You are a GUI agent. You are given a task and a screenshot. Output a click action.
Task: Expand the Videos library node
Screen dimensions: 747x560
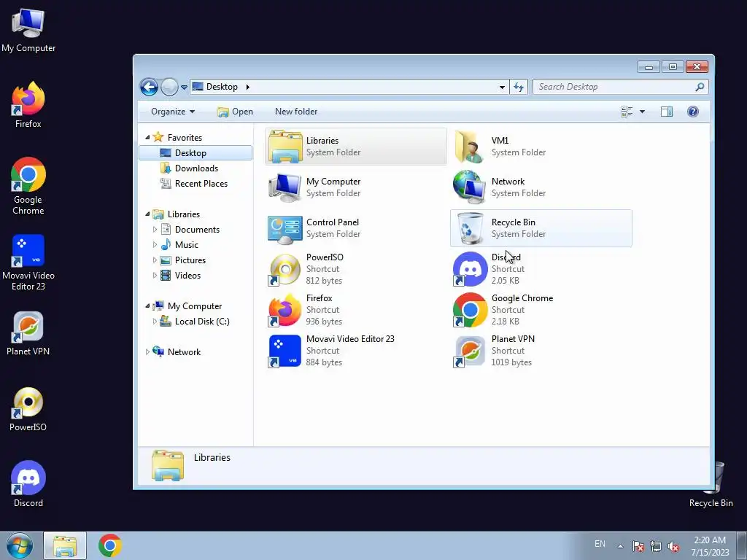pyautogui.click(x=155, y=275)
